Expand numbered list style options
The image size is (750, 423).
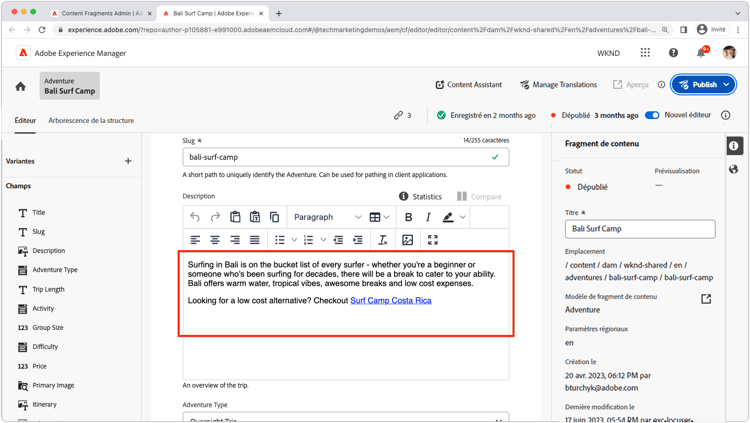[323, 240]
